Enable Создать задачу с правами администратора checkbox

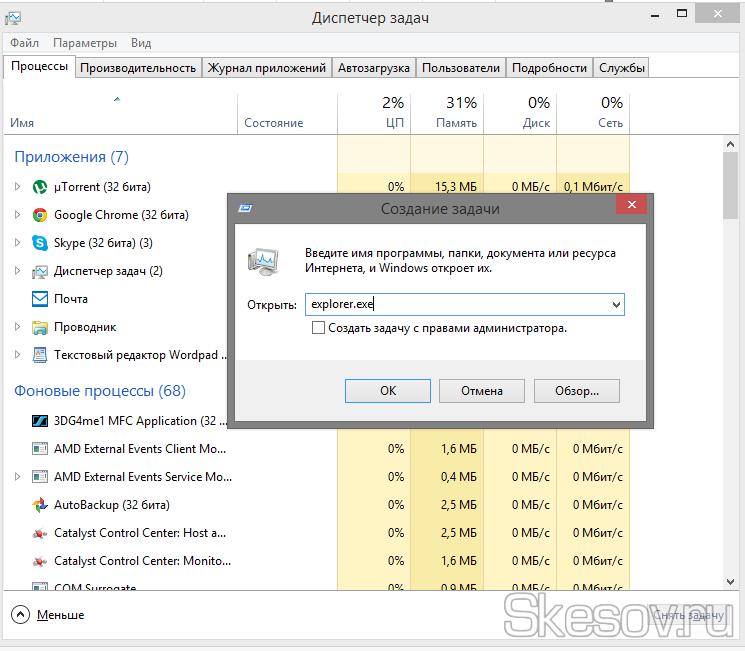coord(318,328)
